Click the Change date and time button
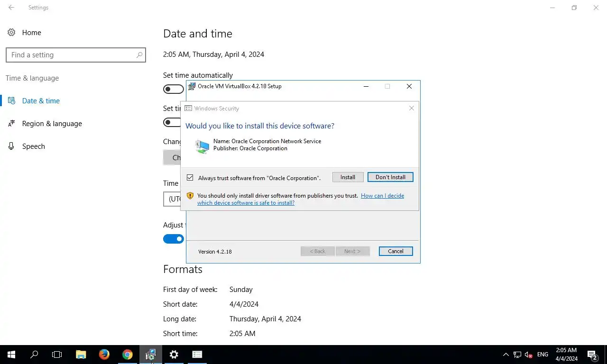The image size is (607, 364). 172,157
